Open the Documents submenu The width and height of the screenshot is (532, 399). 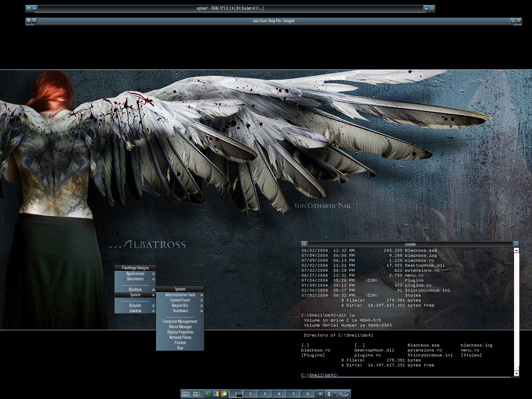point(135,279)
